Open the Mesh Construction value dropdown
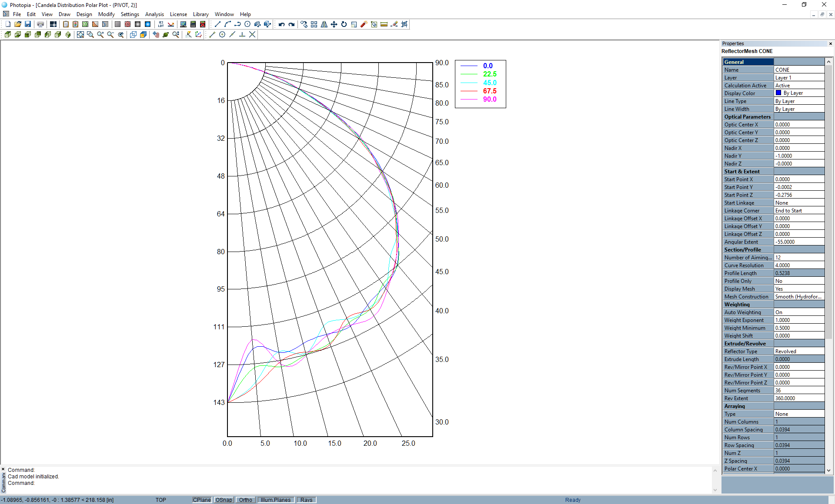This screenshot has height=504, width=835. 799,297
